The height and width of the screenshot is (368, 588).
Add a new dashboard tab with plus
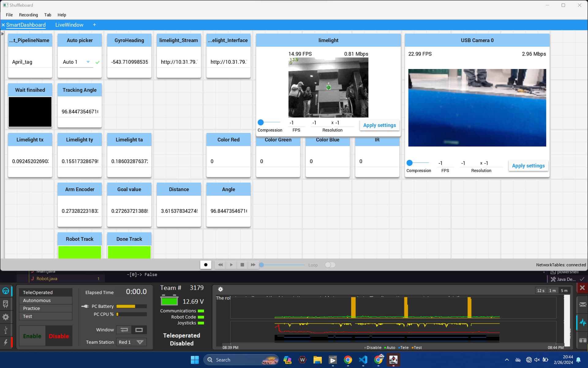[x=94, y=25]
